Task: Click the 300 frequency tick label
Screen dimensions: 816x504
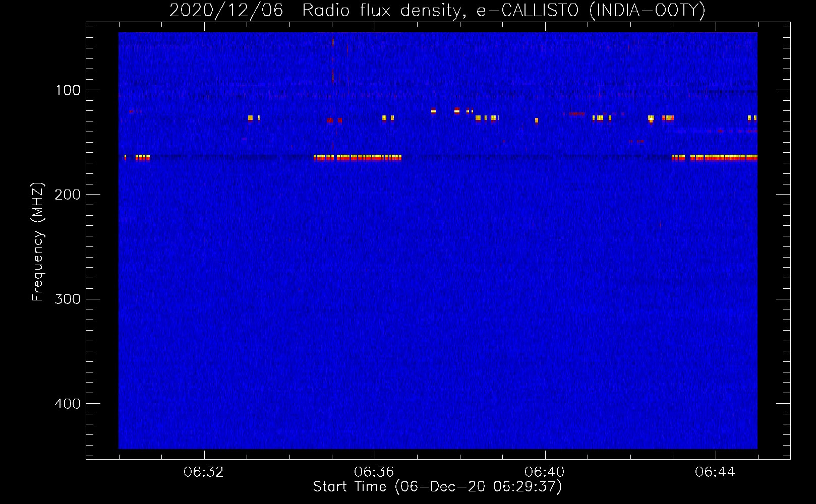Action: click(x=68, y=299)
